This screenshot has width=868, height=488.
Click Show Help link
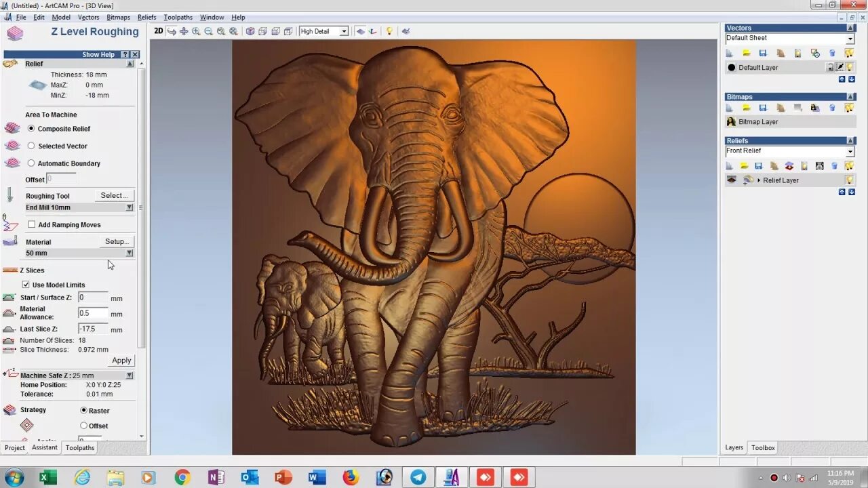(x=98, y=54)
